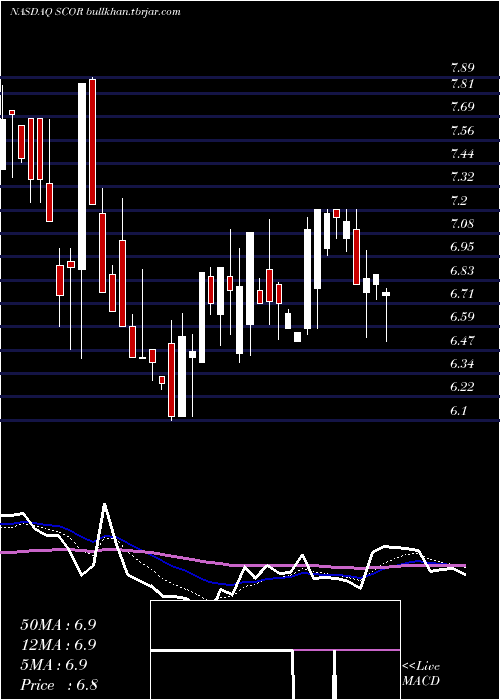
Task: Select the 6.95 price level label
Action: (x=462, y=247)
